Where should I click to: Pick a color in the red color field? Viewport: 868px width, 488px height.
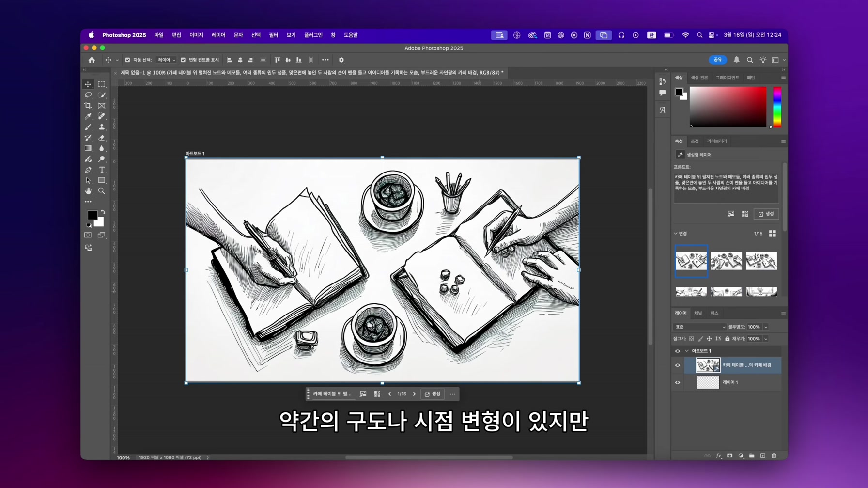tap(728, 107)
